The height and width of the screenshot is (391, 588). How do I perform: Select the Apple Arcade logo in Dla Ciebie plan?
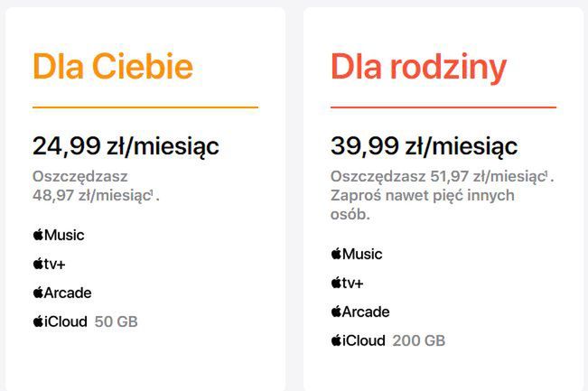(x=62, y=293)
